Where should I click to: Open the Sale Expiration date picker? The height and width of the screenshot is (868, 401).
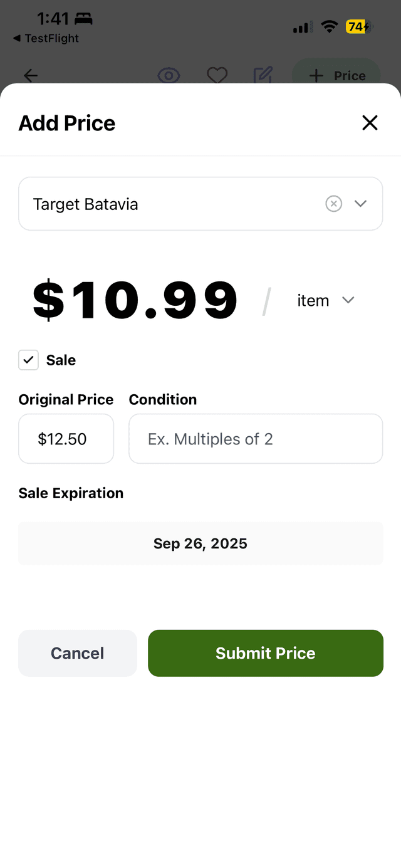pyautogui.click(x=200, y=543)
